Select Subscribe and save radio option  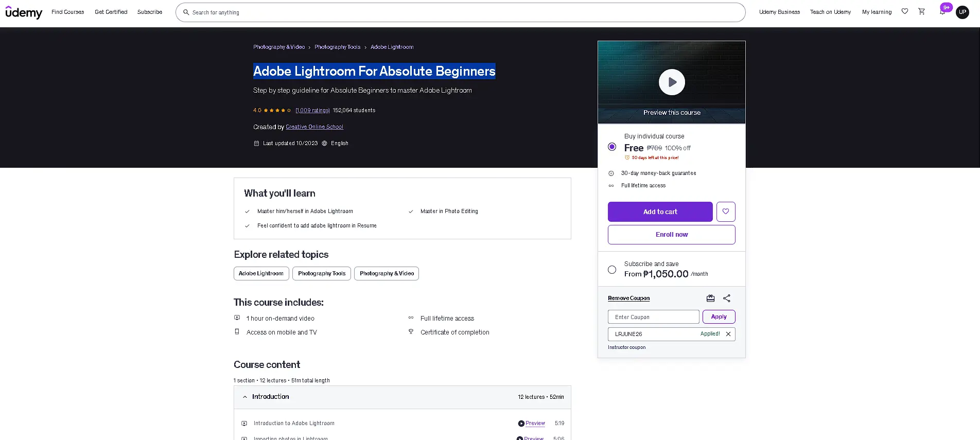612,270
